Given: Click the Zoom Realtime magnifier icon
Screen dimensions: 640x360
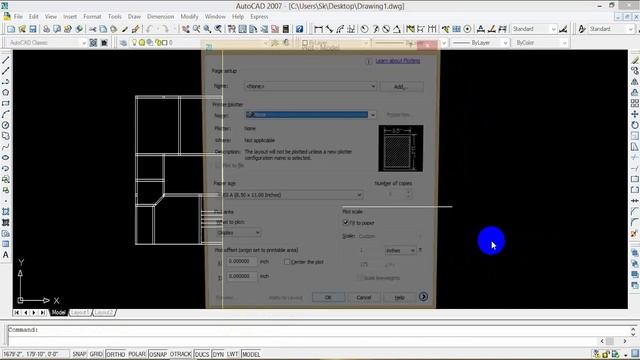Looking at the screenshot, I should coord(196,29).
